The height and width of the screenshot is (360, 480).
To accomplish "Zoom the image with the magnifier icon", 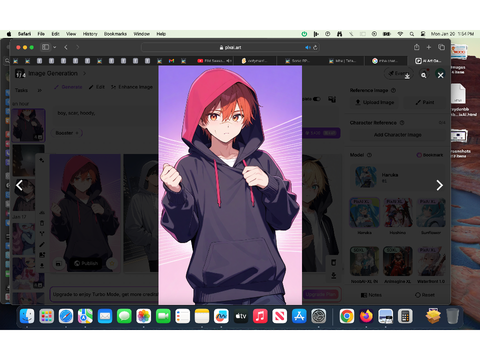I will click(x=423, y=75).
